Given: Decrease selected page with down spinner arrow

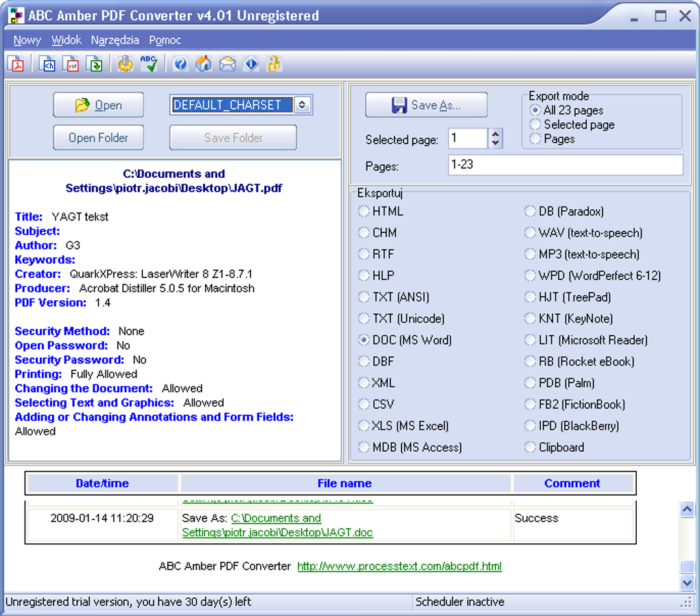Looking at the screenshot, I should coord(495,143).
